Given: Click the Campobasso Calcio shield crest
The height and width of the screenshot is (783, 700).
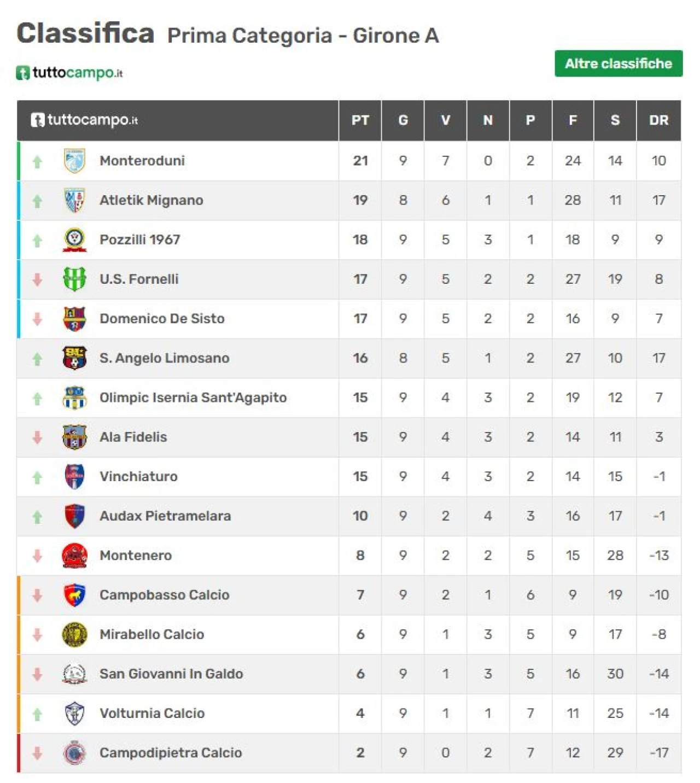Looking at the screenshot, I should click(x=74, y=595).
